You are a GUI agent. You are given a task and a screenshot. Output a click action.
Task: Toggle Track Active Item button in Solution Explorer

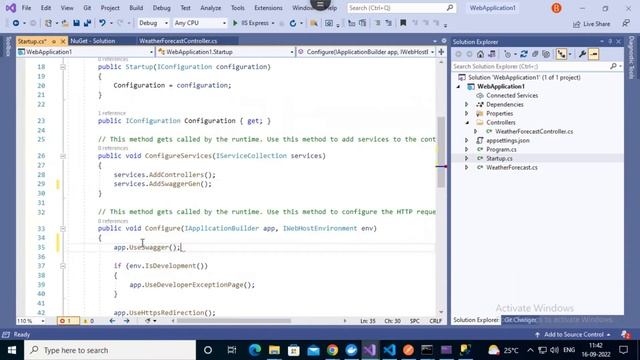(x=561, y=54)
